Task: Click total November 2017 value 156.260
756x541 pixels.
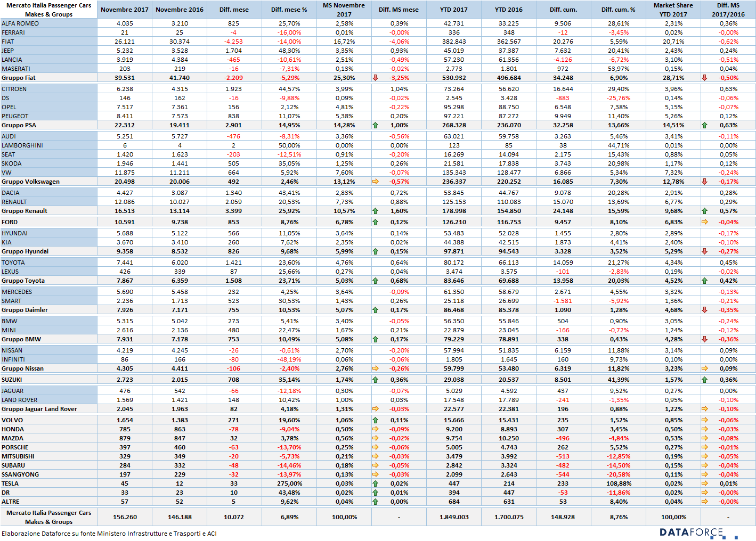Action: (x=125, y=517)
